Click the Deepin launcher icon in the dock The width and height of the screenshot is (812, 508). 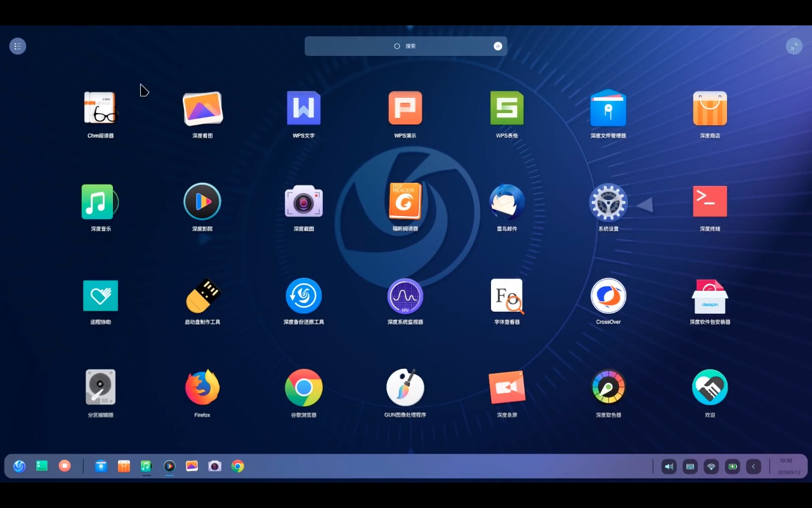click(x=19, y=466)
